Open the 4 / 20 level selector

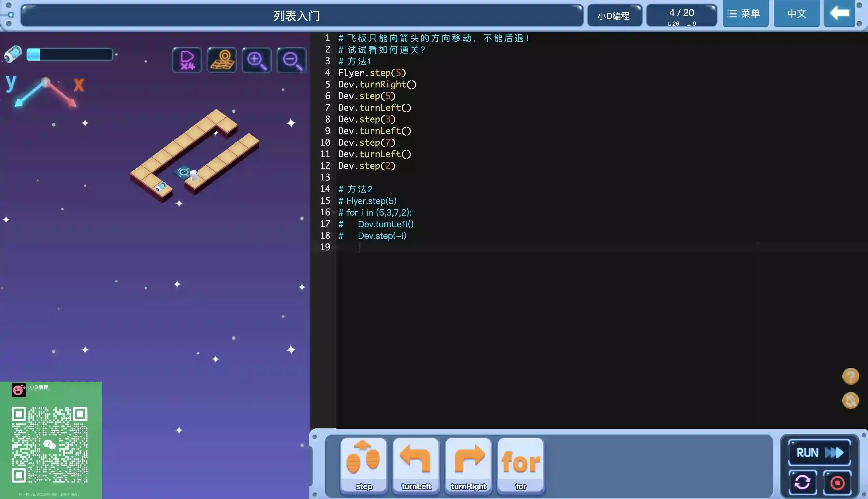coord(681,16)
